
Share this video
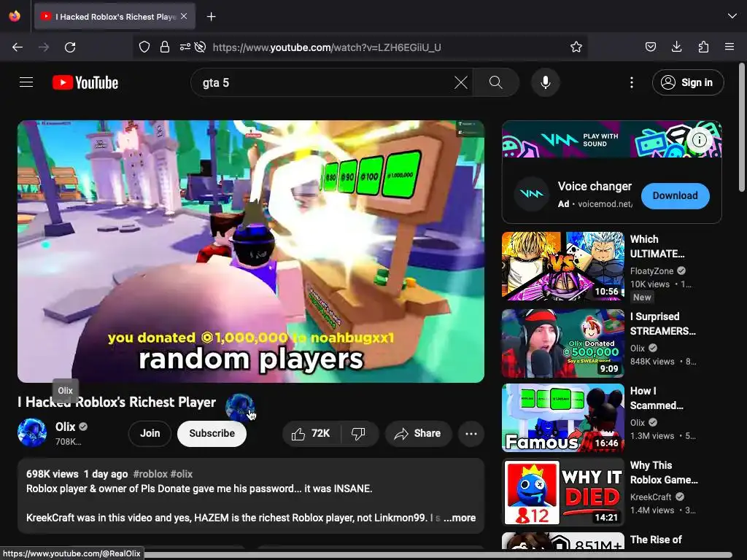coord(418,433)
